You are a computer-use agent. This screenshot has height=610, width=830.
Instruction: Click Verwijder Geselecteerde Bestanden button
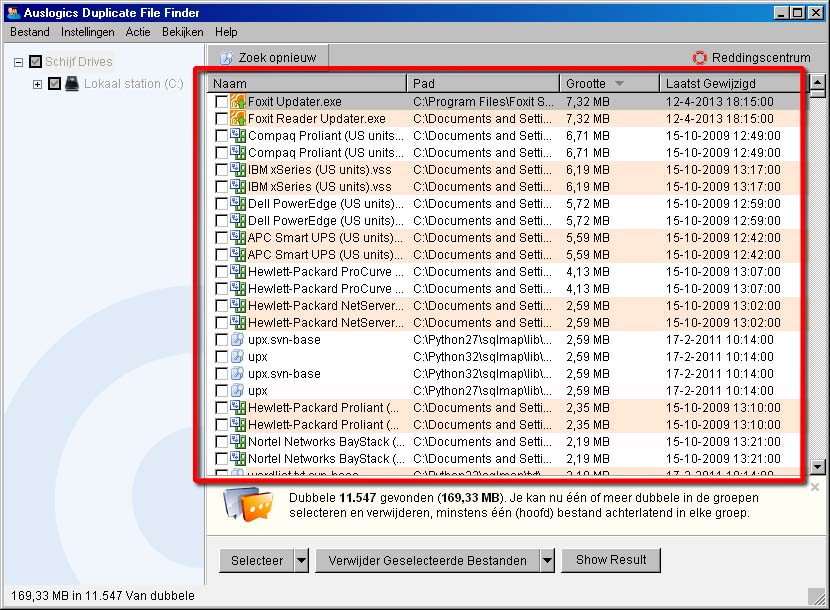tap(428, 560)
